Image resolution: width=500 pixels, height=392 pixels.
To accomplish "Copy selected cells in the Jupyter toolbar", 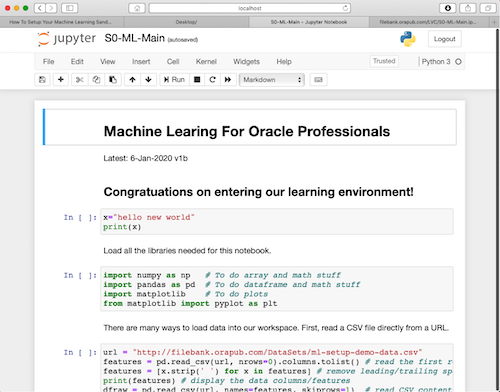I will point(96,80).
